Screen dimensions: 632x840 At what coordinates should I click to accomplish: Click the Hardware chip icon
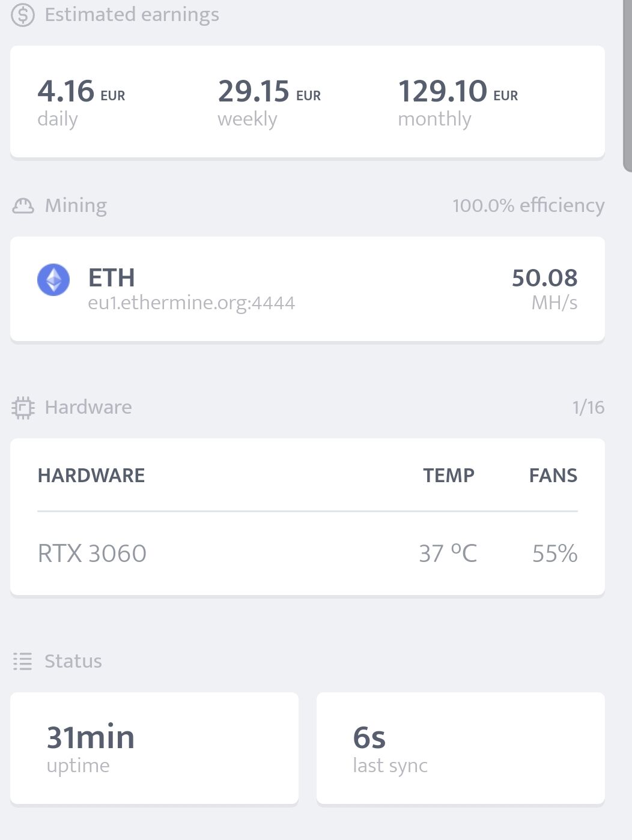click(23, 408)
